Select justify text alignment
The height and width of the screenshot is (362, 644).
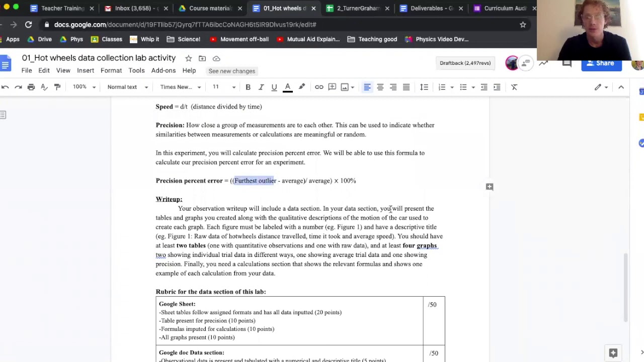click(407, 87)
